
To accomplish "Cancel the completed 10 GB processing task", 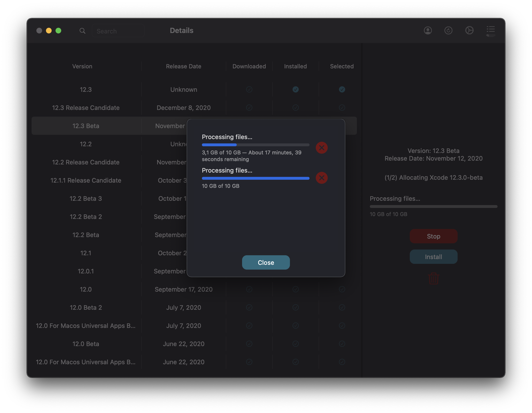I will click(x=321, y=178).
